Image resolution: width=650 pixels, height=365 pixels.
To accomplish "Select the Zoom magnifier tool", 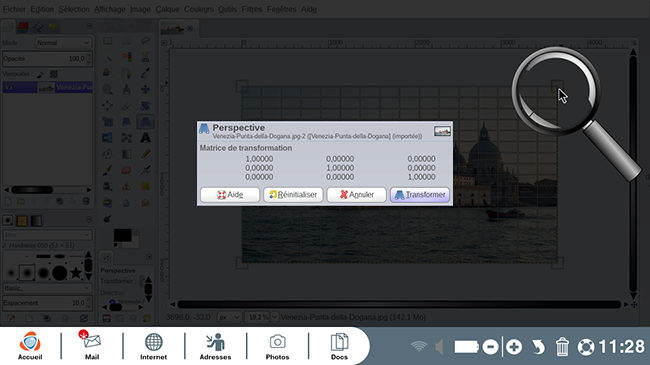I will coord(107,89).
